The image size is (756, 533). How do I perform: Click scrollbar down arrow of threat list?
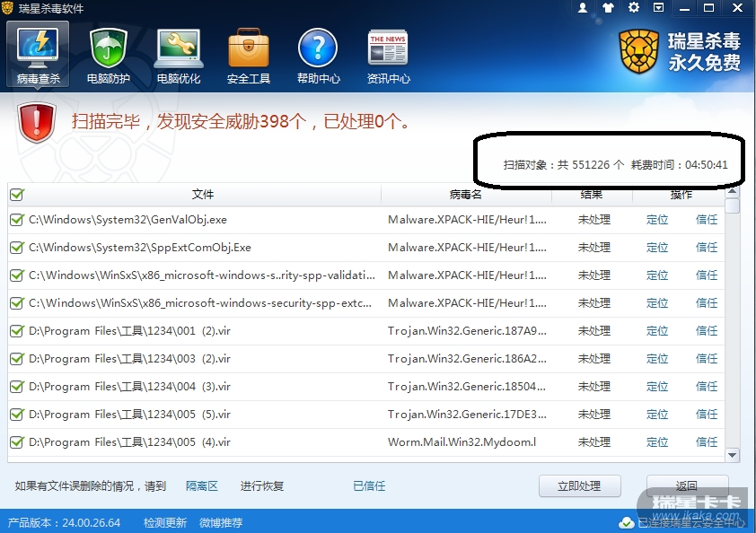(733, 455)
